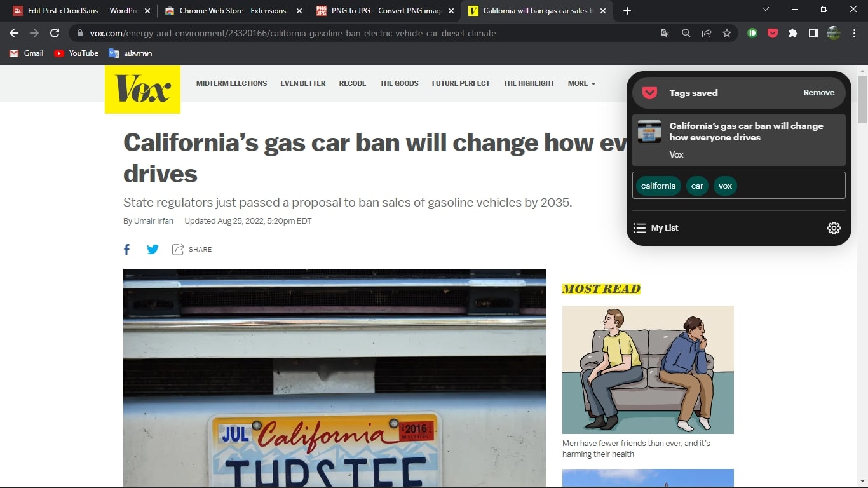Click the Google Translate page icon
The width and height of the screenshot is (868, 488).
pos(666,33)
